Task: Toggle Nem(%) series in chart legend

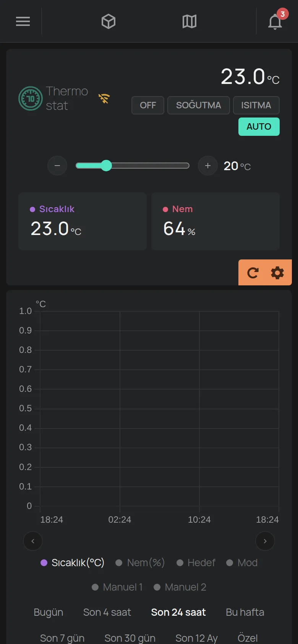Action: (x=140, y=563)
